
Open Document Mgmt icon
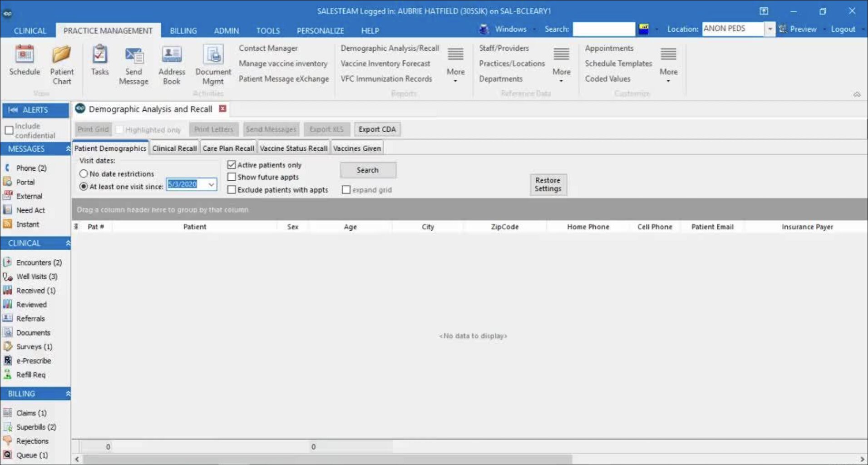pyautogui.click(x=213, y=55)
